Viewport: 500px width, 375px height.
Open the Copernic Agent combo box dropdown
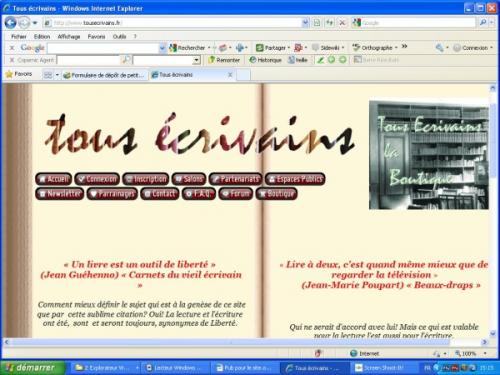point(197,60)
